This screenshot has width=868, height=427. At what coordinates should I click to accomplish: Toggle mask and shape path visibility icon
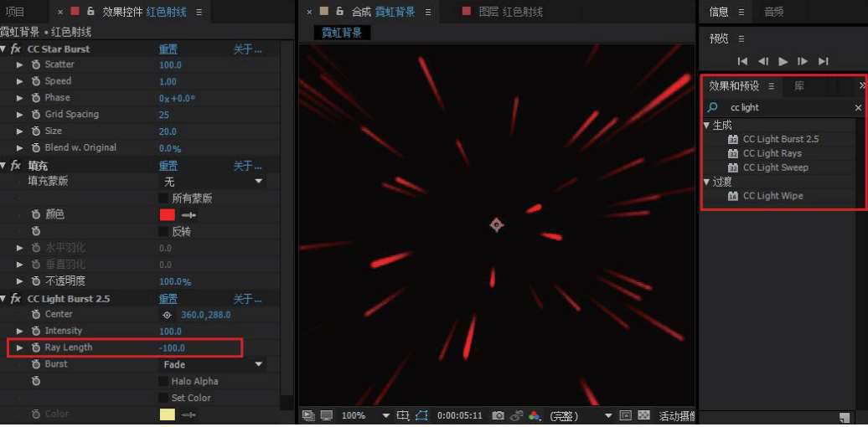[421, 415]
